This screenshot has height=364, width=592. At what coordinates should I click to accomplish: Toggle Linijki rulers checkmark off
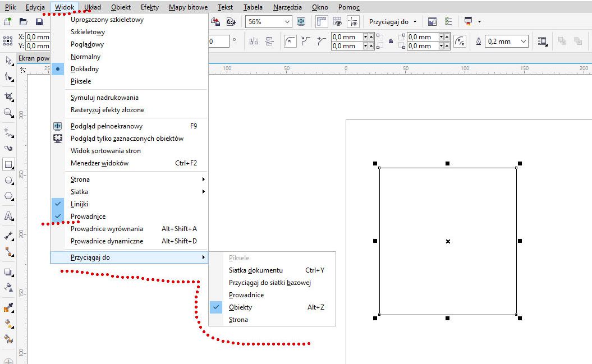coord(79,204)
